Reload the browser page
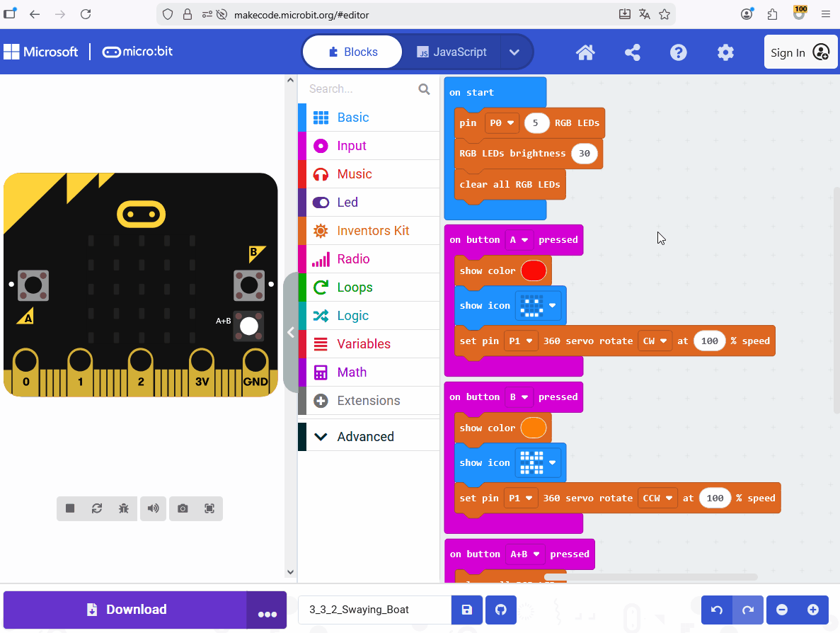Viewport: 840px width, 633px height. click(86, 14)
